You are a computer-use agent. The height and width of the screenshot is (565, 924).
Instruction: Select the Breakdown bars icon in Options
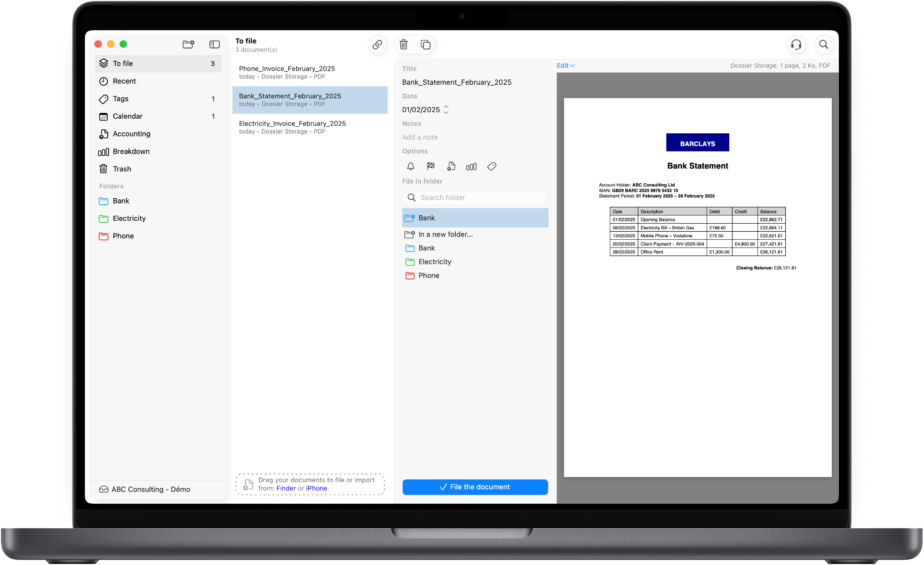click(x=471, y=166)
